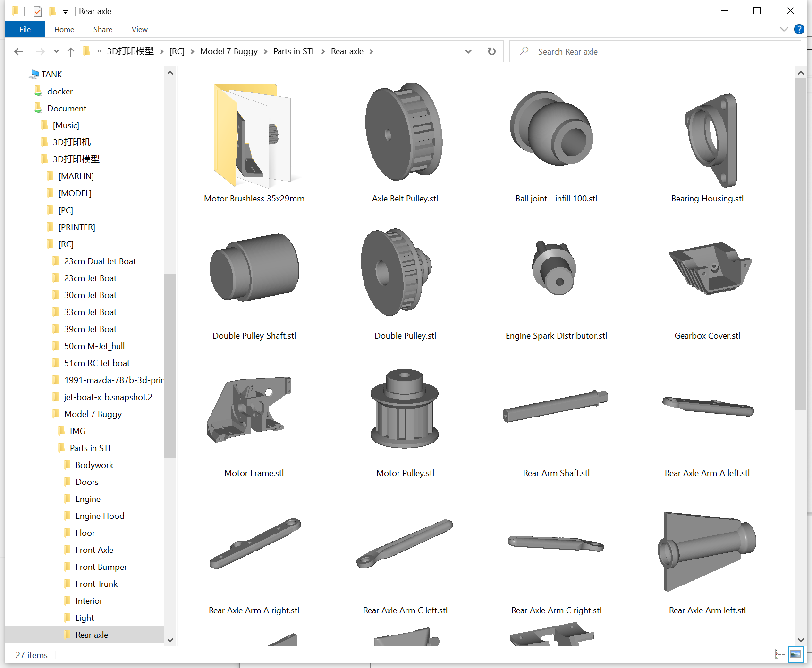Open the Axle Belt Pulley.stl file icon
The height and width of the screenshot is (668, 812).
(405, 132)
